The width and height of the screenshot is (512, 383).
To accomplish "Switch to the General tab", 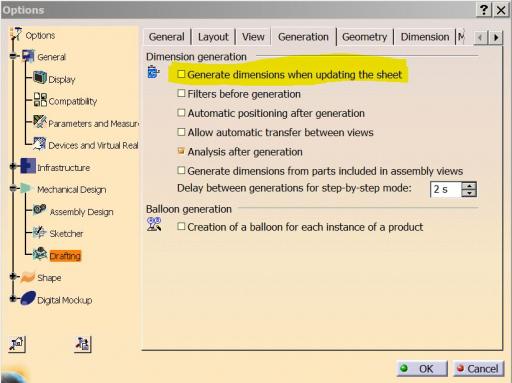I will pyautogui.click(x=166, y=37).
